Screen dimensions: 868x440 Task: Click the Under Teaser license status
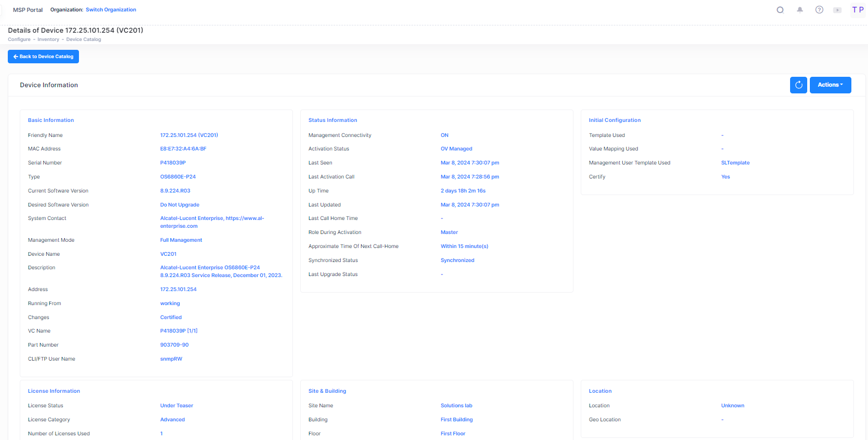tap(177, 406)
